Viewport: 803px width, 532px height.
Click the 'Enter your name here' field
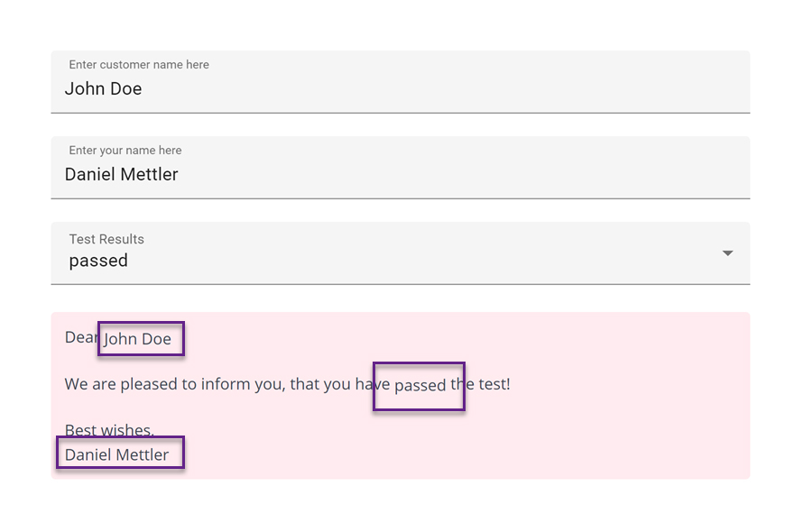(271, 174)
